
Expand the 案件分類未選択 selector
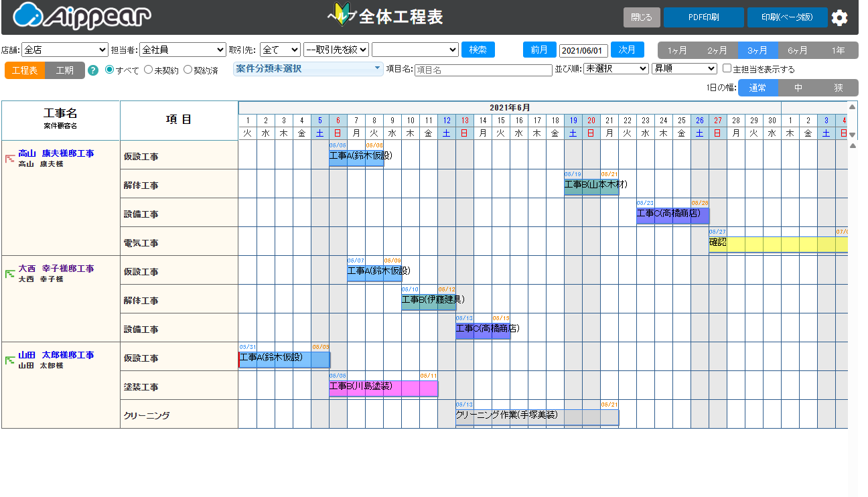pos(308,69)
